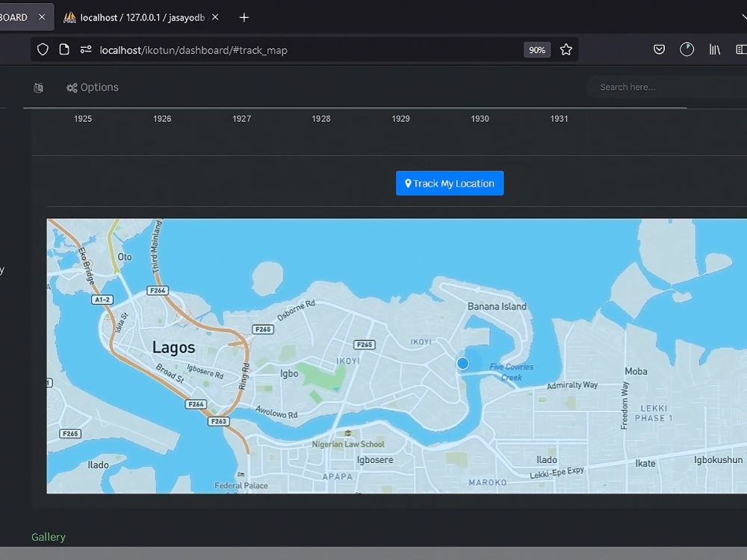
Task: Click the Oto map label
Action: (124, 257)
